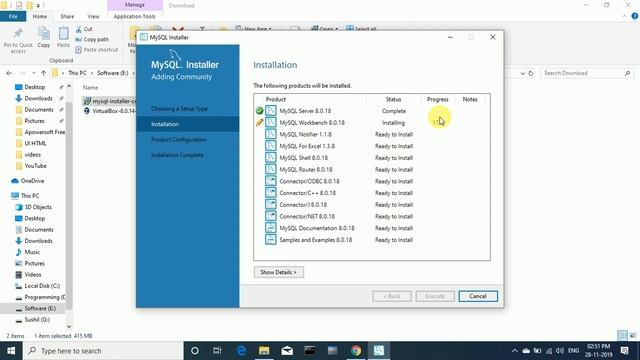Click the MySQL Workbench 8.0.18 product icon

[271, 122]
